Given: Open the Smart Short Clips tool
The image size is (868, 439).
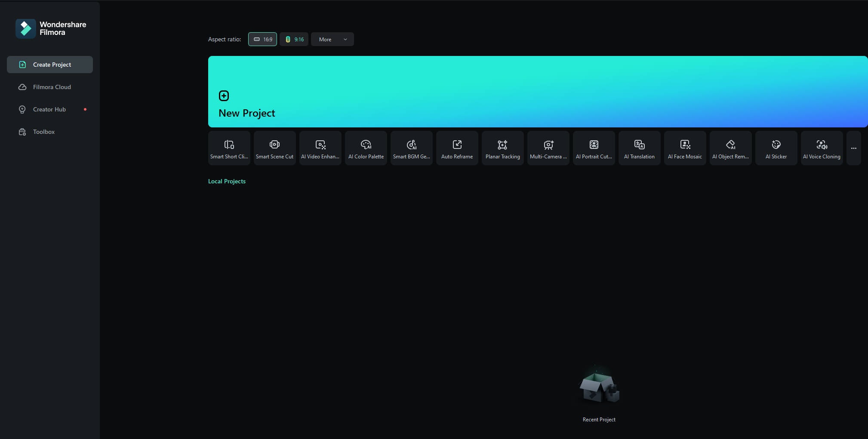Looking at the screenshot, I should click(x=229, y=148).
